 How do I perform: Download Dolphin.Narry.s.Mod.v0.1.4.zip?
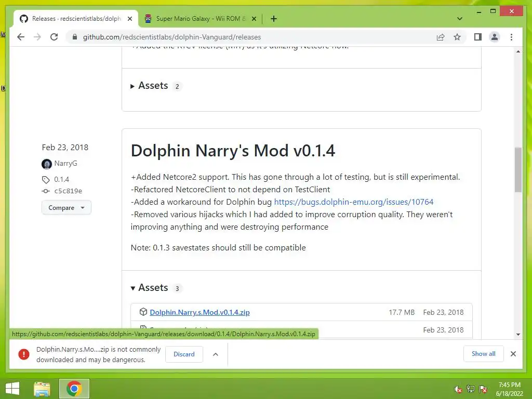click(x=199, y=312)
